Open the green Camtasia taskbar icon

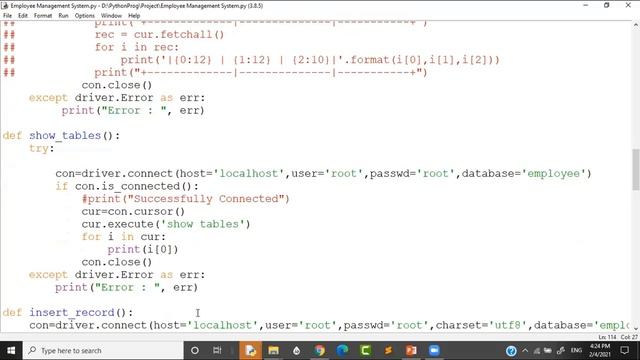(x=365, y=351)
